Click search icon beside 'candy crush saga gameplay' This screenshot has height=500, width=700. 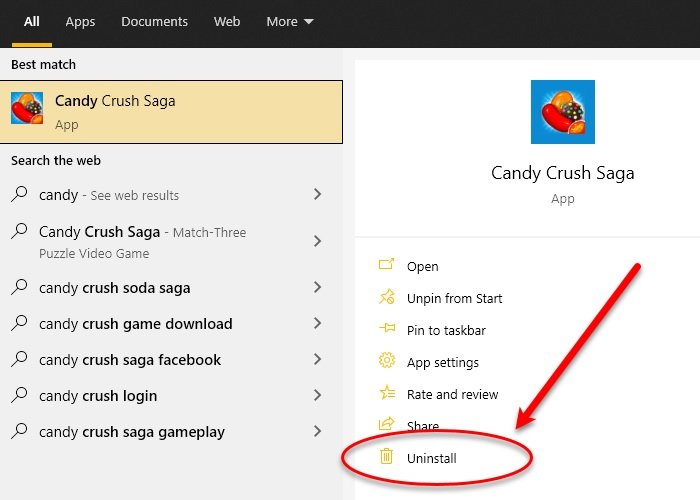(x=19, y=431)
